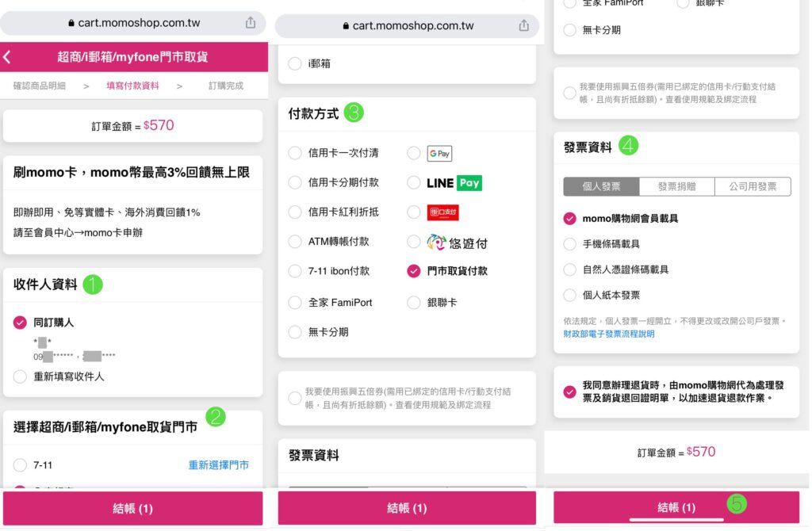
Task: Select the 街口支付 radio button
Action: coord(413,212)
